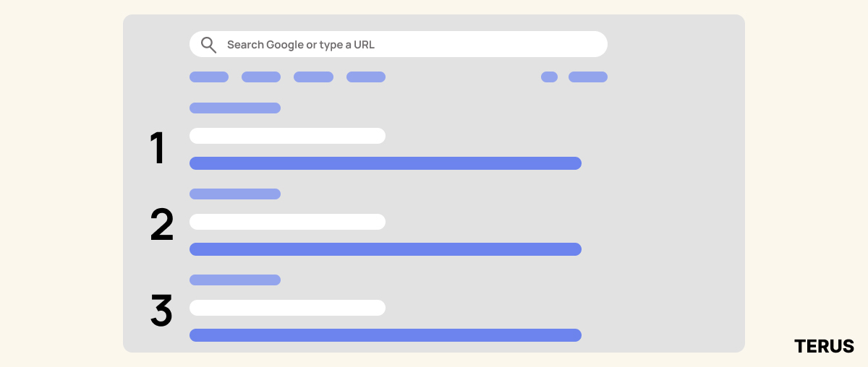868x367 pixels.
Task: Open result 3's light blue URL bar
Action: point(235,280)
